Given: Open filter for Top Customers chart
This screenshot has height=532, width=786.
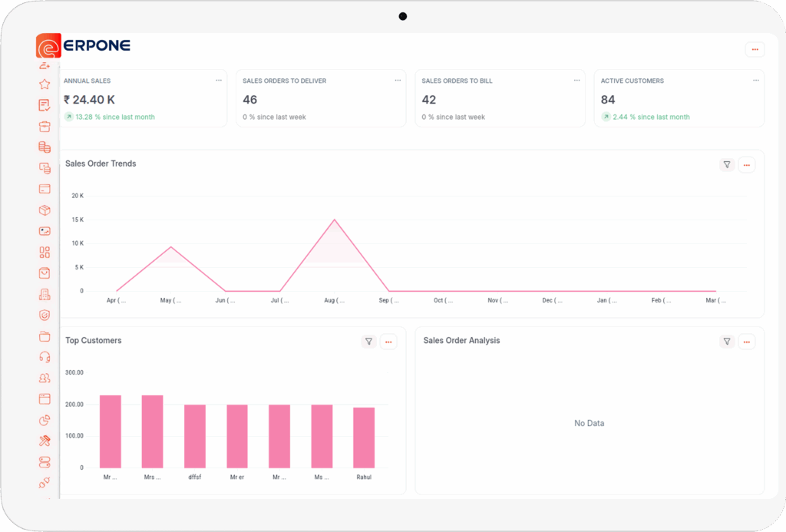Looking at the screenshot, I should click(x=368, y=342).
